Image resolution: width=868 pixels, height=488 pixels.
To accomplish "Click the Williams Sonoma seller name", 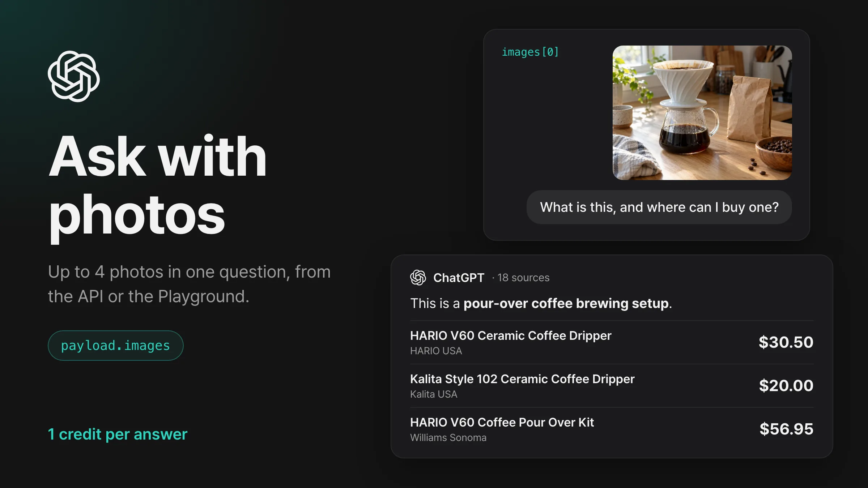I will coord(448,438).
